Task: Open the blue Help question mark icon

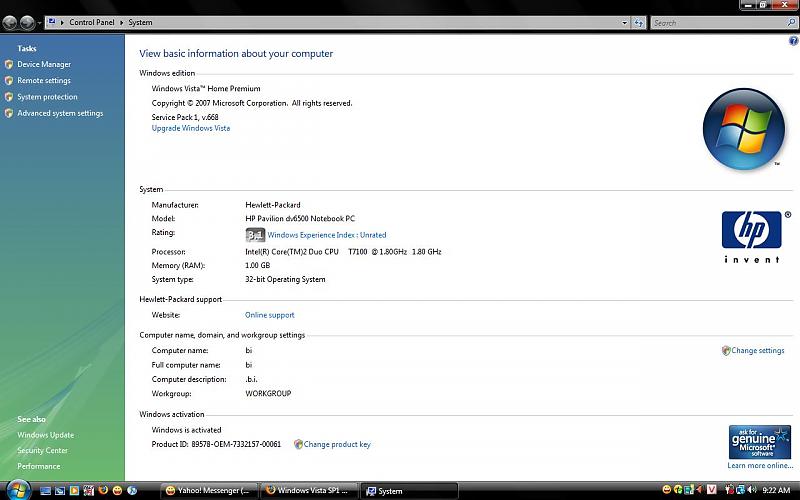Action: click(x=792, y=41)
